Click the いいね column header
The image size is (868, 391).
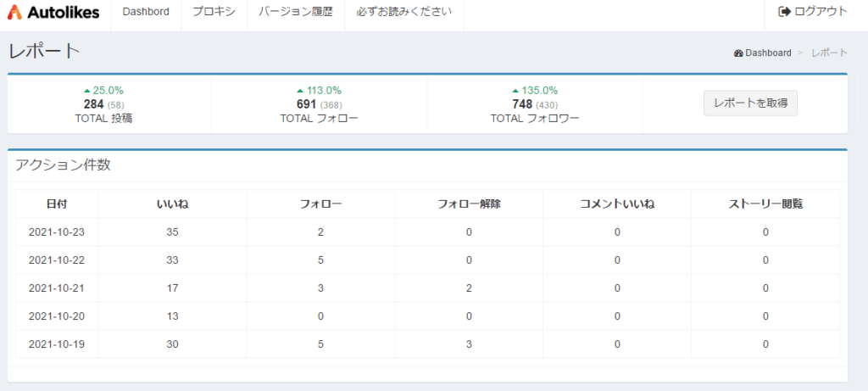click(x=172, y=204)
